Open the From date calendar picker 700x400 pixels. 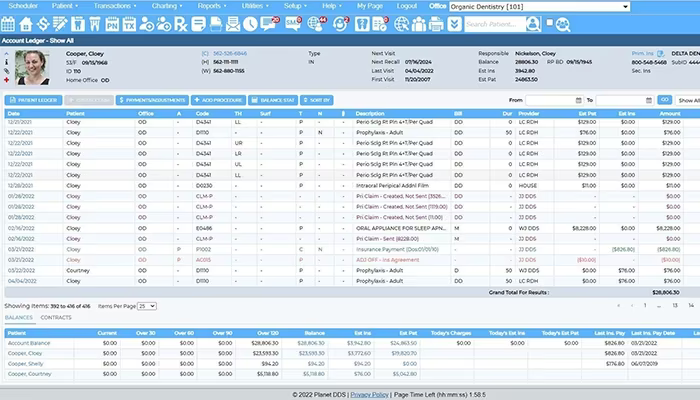coord(579,100)
